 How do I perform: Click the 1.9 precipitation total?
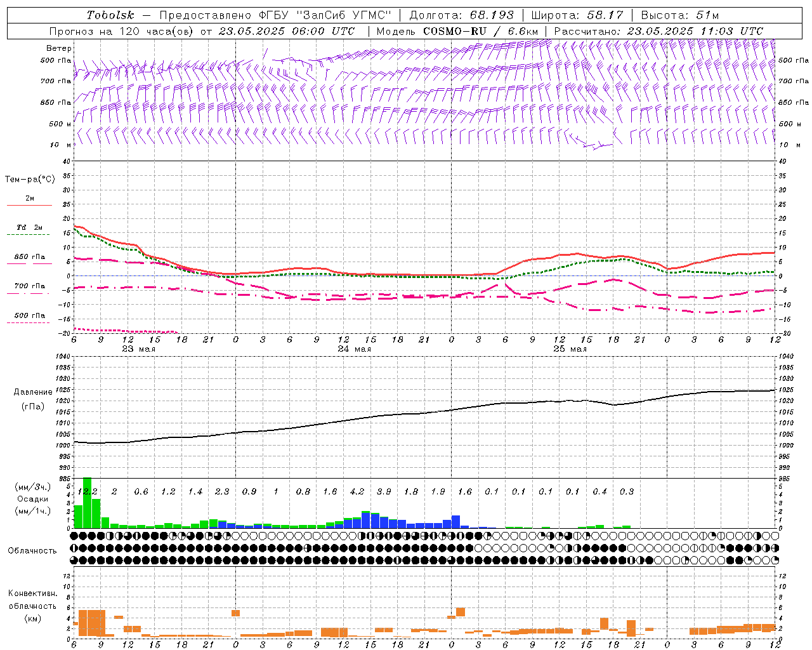click(x=438, y=492)
